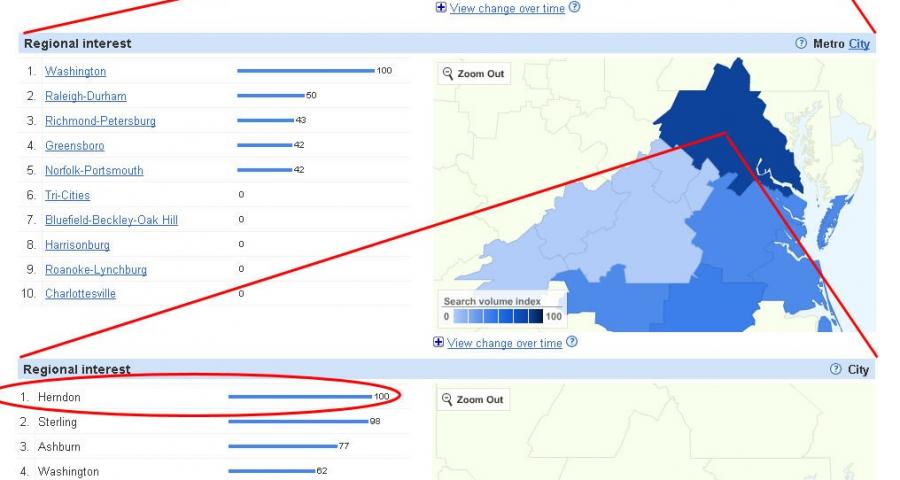
Task: Open Bluefield-Beckley-Oak Hill link
Action: click(111, 220)
